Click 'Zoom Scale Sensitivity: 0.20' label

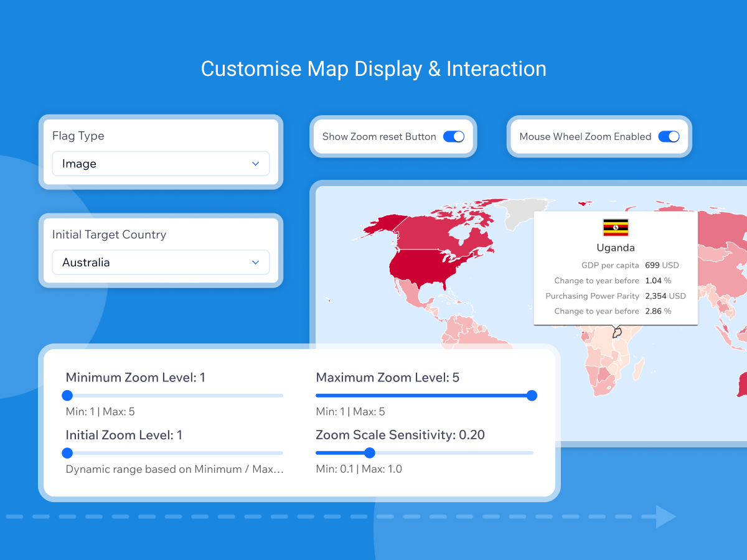click(400, 435)
